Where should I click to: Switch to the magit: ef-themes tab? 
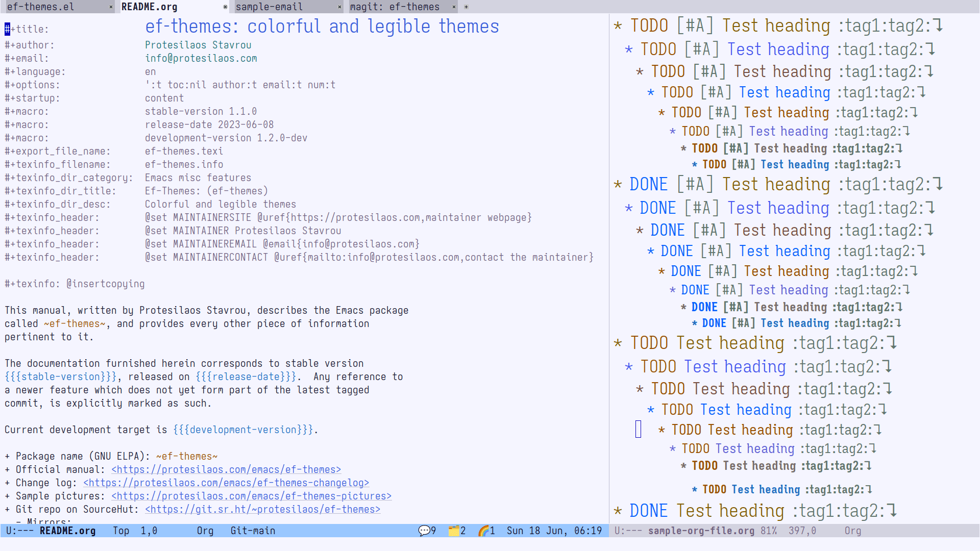tap(395, 7)
